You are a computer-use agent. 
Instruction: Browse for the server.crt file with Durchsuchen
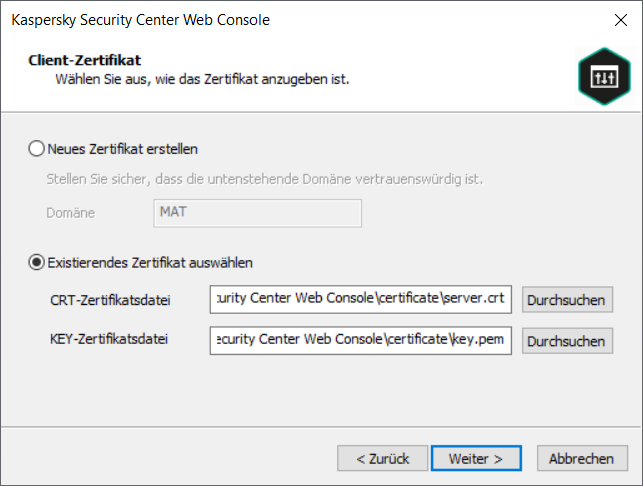[567, 301]
